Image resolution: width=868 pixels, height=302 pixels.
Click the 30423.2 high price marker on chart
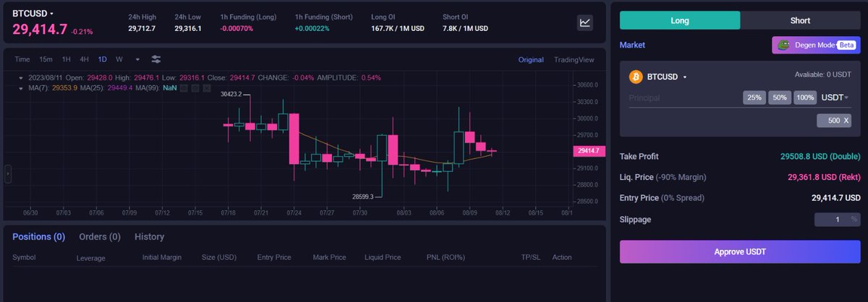tap(231, 94)
